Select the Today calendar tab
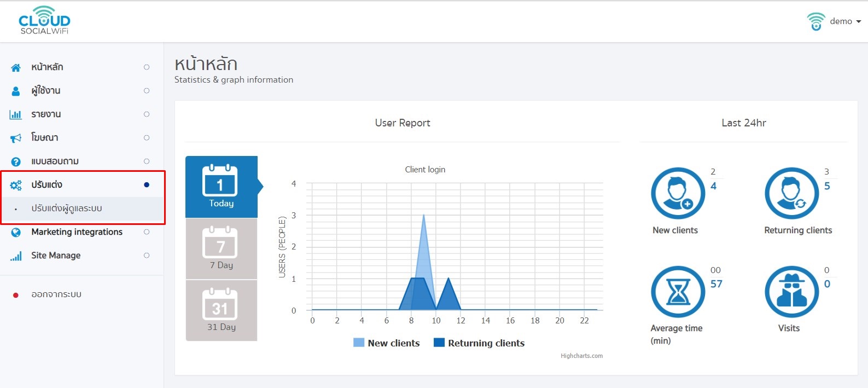This screenshot has height=388, width=868. 222,187
